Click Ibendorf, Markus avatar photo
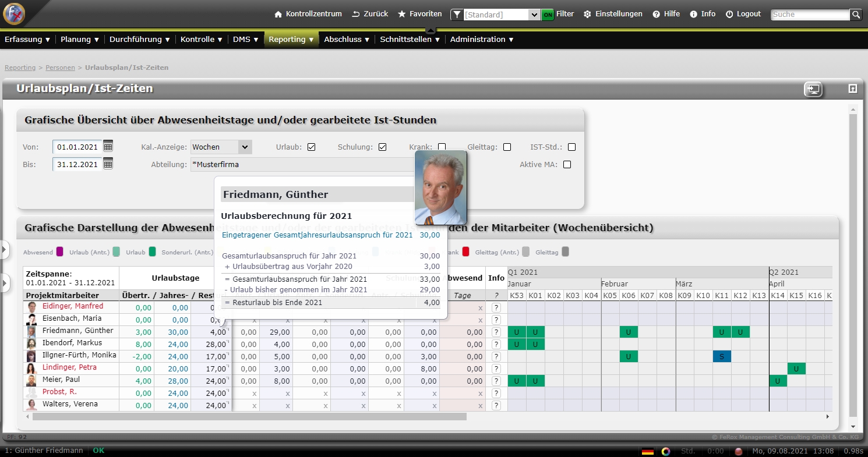 [32, 344]
